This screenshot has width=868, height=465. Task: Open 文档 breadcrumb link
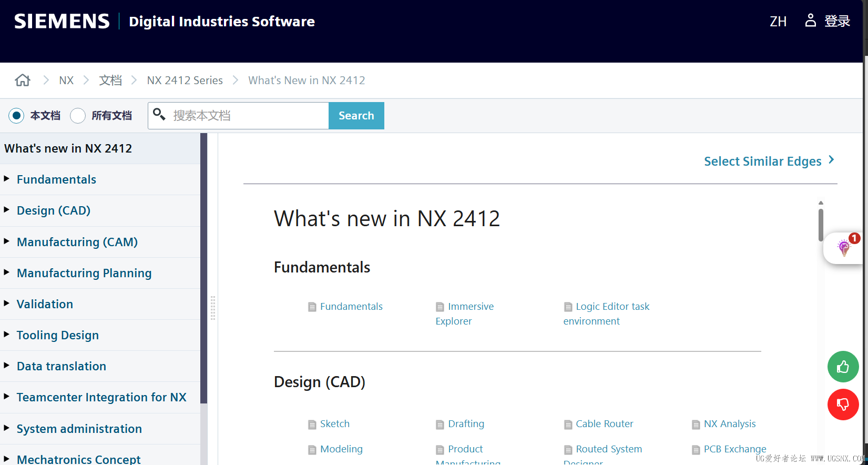coord(110,80)
